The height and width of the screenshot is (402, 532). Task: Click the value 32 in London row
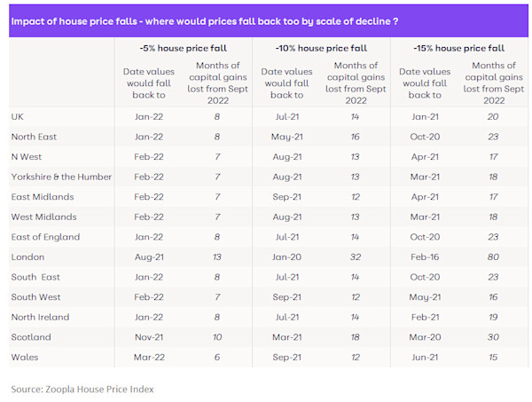[356, 257]
